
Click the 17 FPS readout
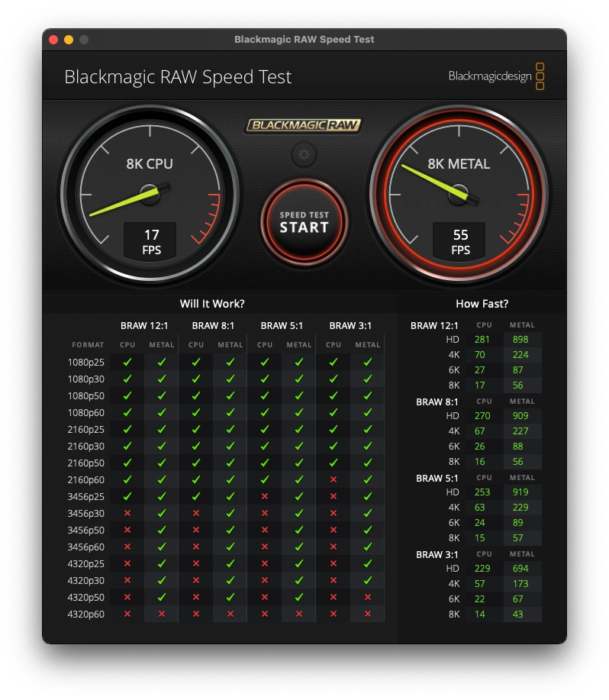(x=151, y=241)
